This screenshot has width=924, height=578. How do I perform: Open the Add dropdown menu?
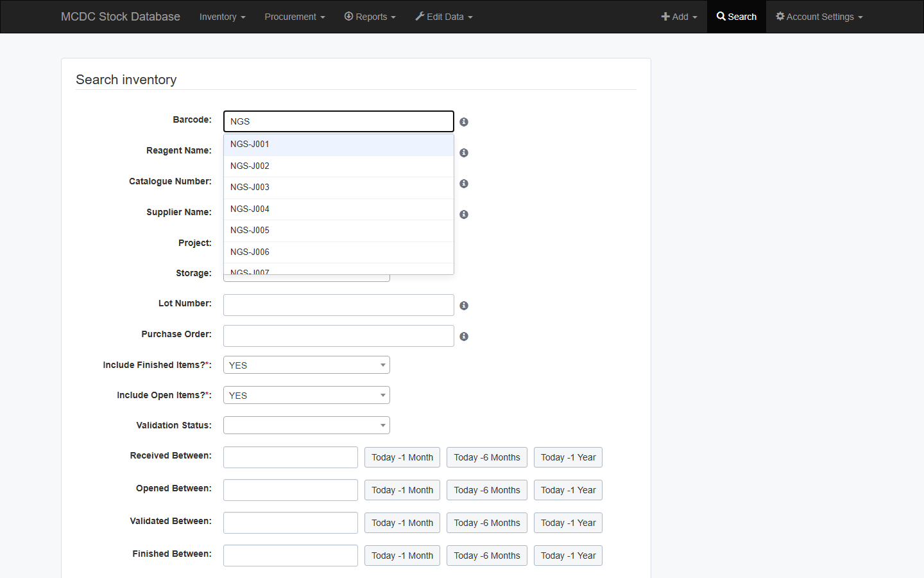pos(679,17)
